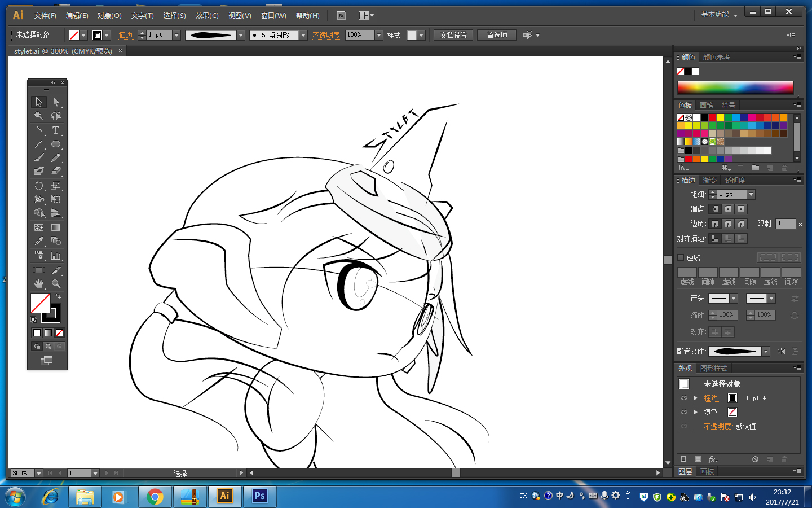This screenshot has height=508, width=812.
Task: Expand the 填色 row in Appearance panel
Action: tap(696, 412)
